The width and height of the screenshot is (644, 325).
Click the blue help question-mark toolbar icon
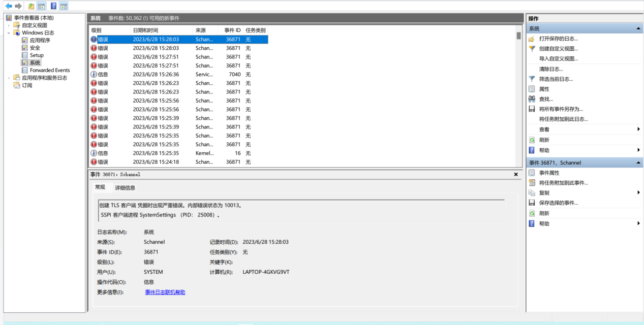point(53,6)
